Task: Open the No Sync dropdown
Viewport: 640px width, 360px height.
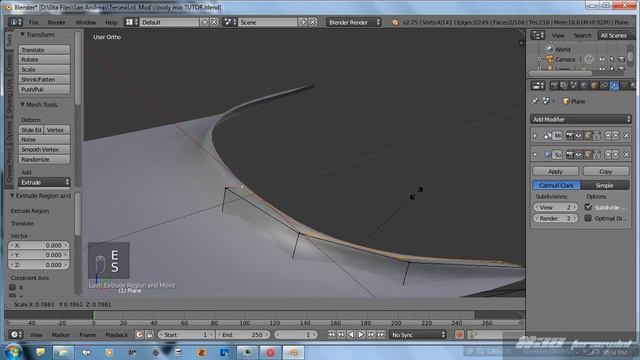Action: (x=418, y=335)
